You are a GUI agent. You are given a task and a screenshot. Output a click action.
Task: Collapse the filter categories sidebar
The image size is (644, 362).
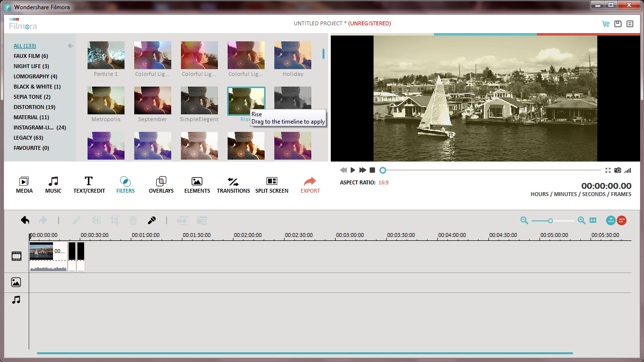pyautogui.click(x=71, y=45)
